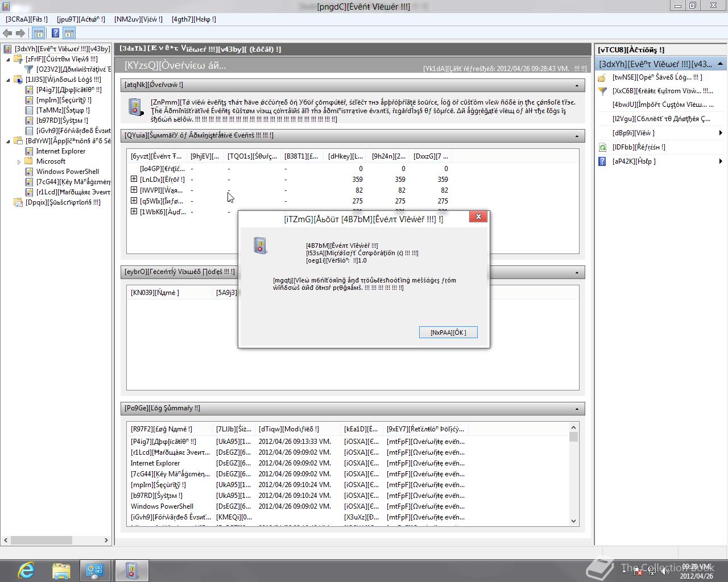Image resolution: width=728 pixels, height=582 pixels.
Task: Click the Help action icon in Actions pane
Action: [x=602, y=161]
